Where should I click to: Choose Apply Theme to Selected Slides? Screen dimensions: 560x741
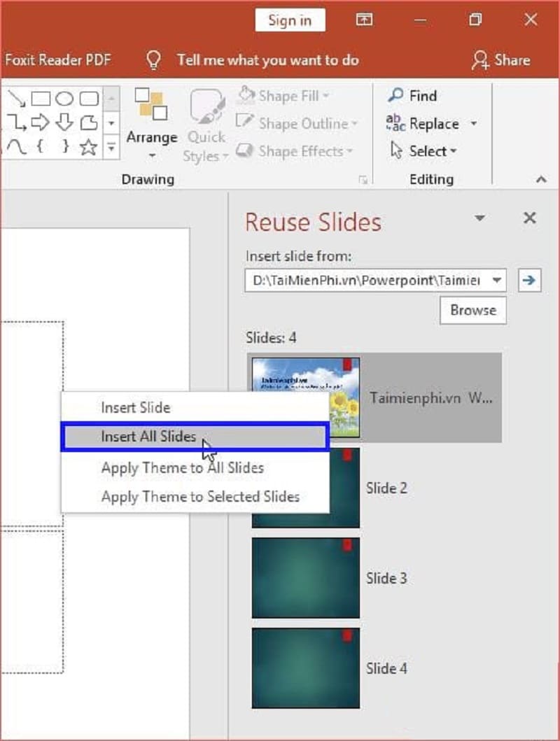coord(195,497)
